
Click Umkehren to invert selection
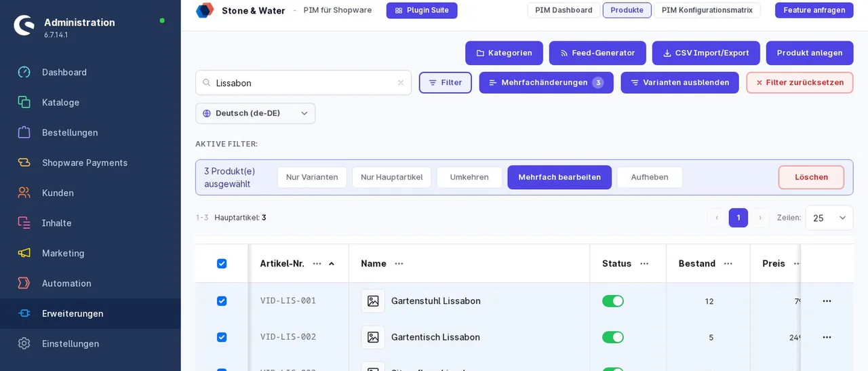(469, 177)
